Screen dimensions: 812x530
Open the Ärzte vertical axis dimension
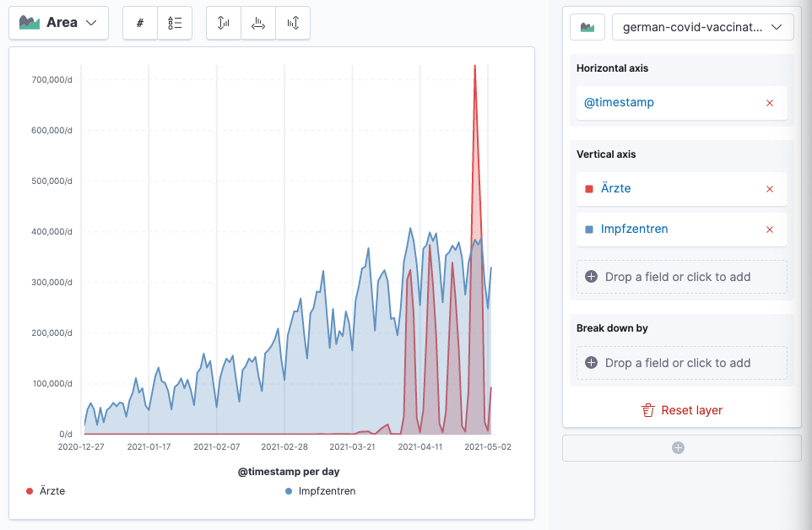point(615,188)
